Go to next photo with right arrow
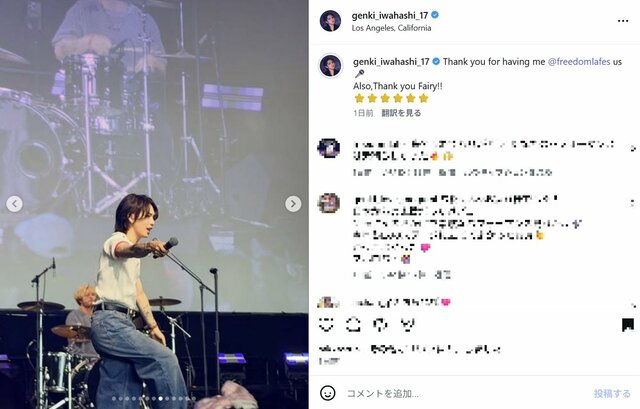The width and height of the screenshot is (640, 409). [293, 204]
